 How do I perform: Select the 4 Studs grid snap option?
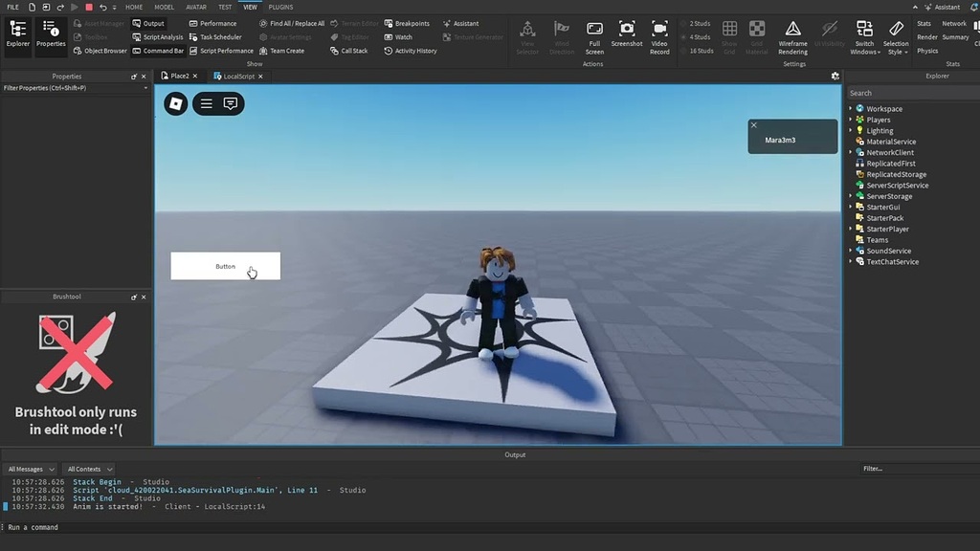[698, 36]
